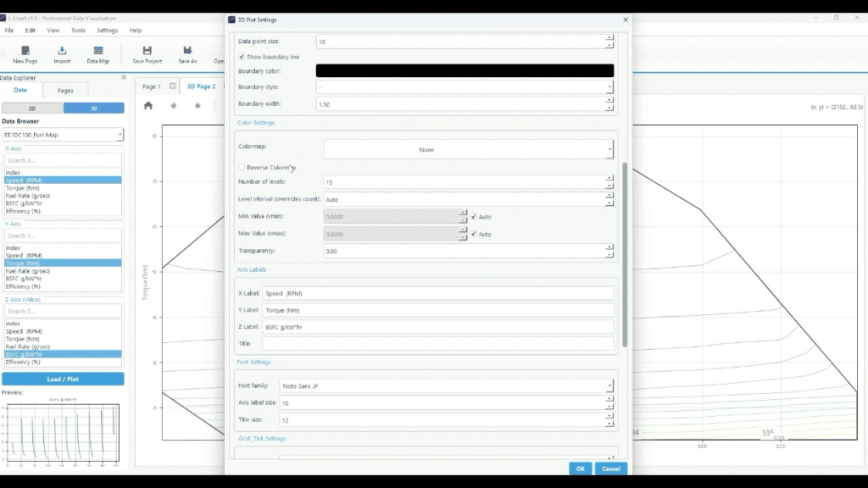Open the Font family dropdown
The image size is (868, 488).
446,386
